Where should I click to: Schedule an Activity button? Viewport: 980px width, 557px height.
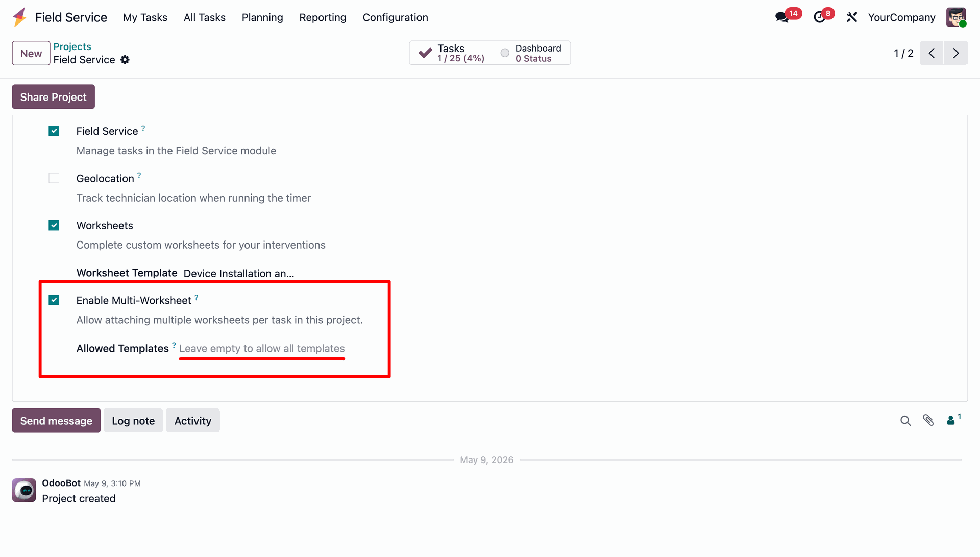[x=193, y=421]
